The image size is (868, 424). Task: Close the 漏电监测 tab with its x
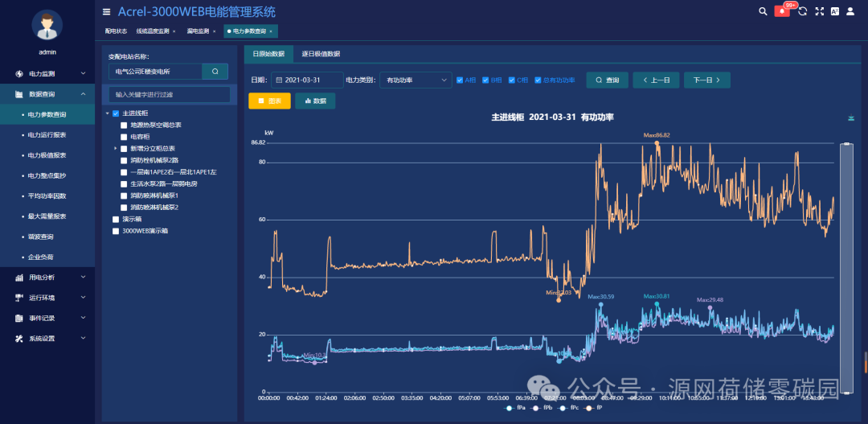tap(215, 31)
